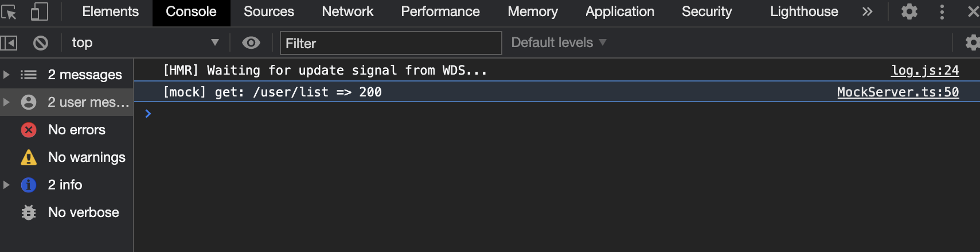The image size is (980, 252).
Task: Open the three-dot customize menu
Action: click(x=942, y=11)
